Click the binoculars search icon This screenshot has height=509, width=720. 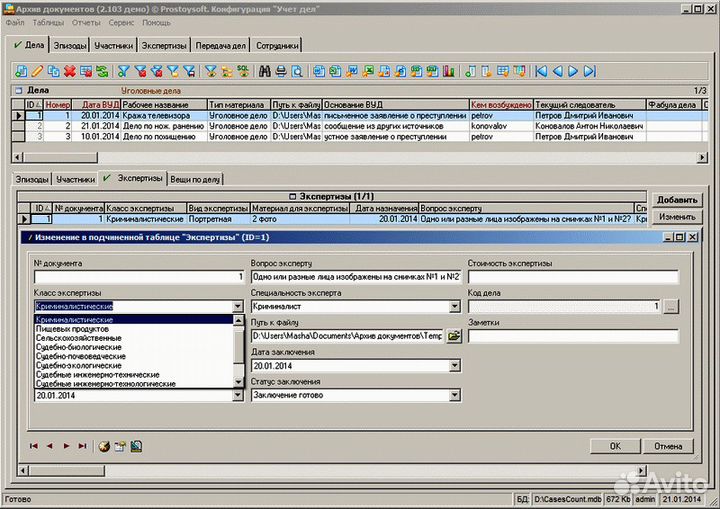[x=265, y=71]
